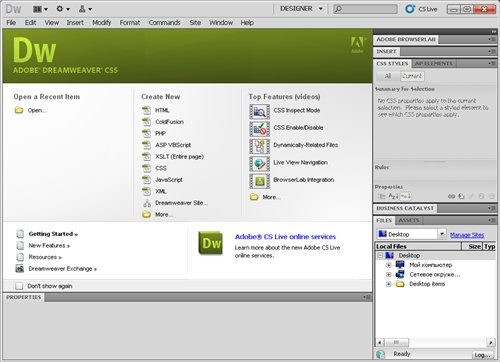Switch CSS Styles panel to Current mode
This screenshot has width=500, height=362.
(412, 76)
